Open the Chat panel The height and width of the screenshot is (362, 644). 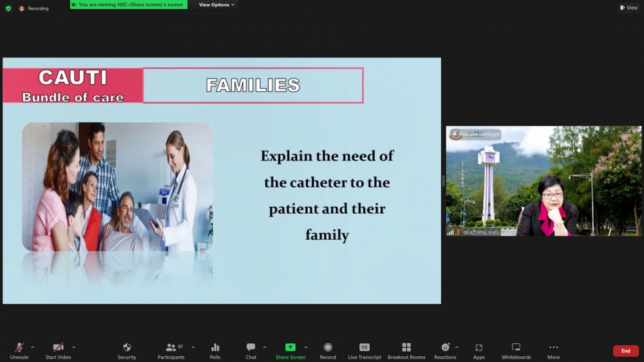(x=251, y=351)
